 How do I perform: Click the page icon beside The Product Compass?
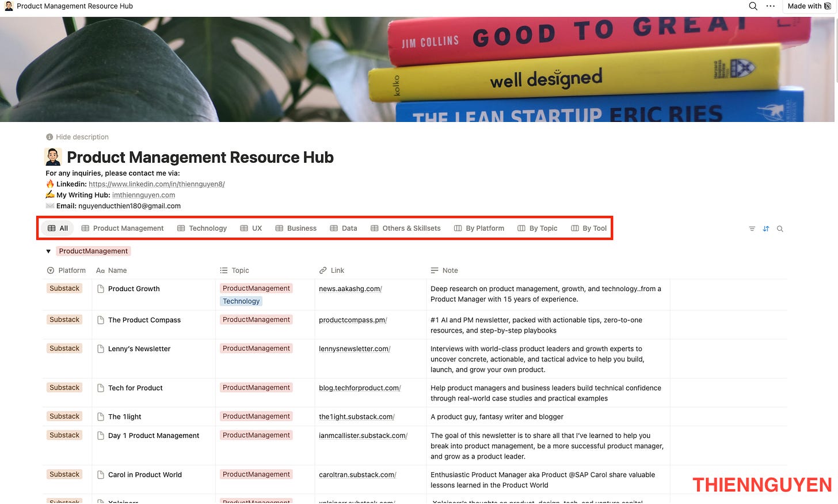pyautogui.click(x=101, y=320)
